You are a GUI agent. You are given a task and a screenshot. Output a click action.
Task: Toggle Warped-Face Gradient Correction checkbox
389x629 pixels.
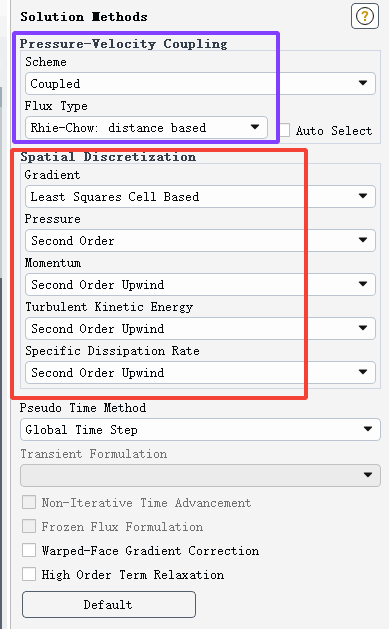[29, 550]
